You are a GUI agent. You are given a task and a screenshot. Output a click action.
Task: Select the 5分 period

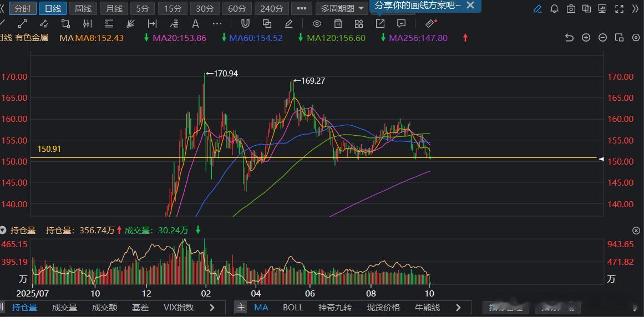(x=143, y=8)
